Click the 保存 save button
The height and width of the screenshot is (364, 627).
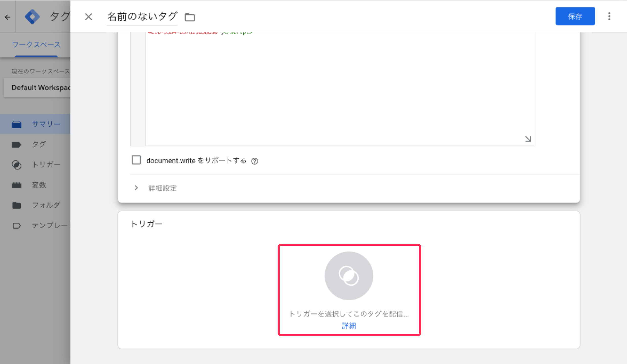575,16
